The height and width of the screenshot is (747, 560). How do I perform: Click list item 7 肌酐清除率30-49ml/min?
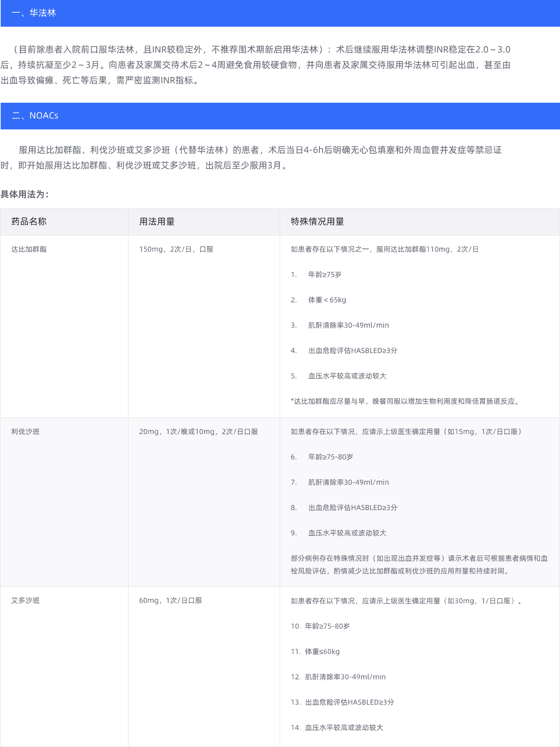(x=348, y=482)
